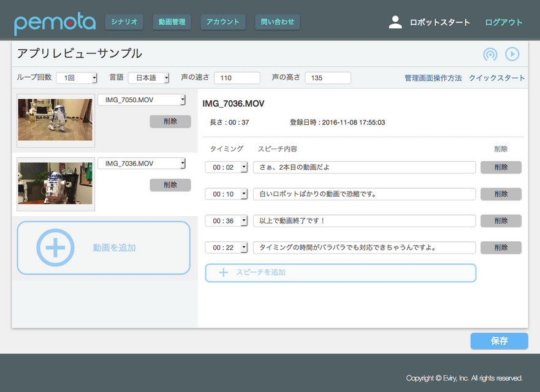540x392 pixels.
Task: Click the plus icon to add speech
Action: pos(223,273)
